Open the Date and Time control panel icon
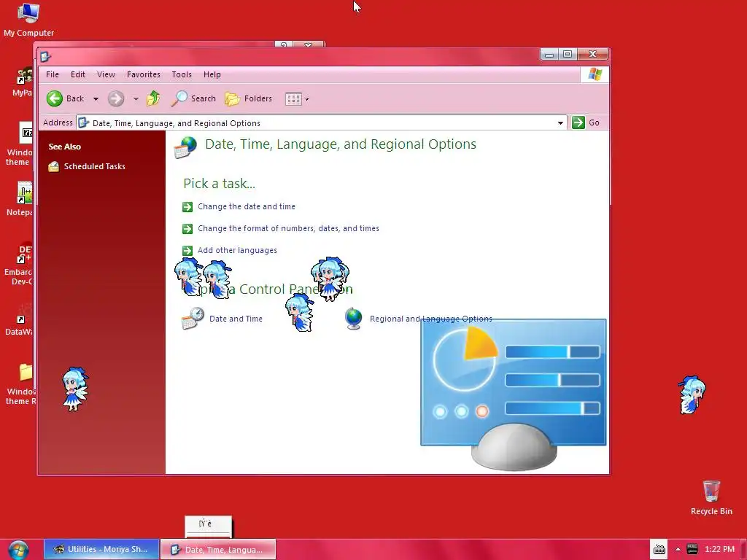 tap(193, 319)
